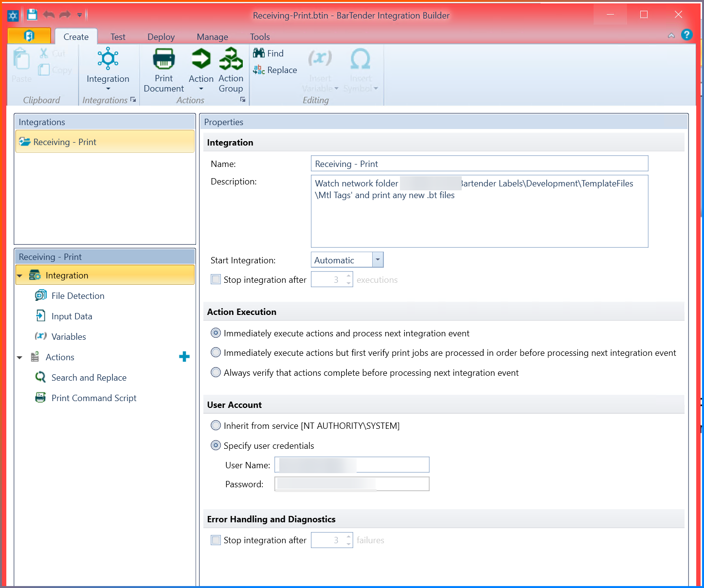This screenshot has height=588, width=704.
Task: Open File Detection settings
Action: (77, 296)
